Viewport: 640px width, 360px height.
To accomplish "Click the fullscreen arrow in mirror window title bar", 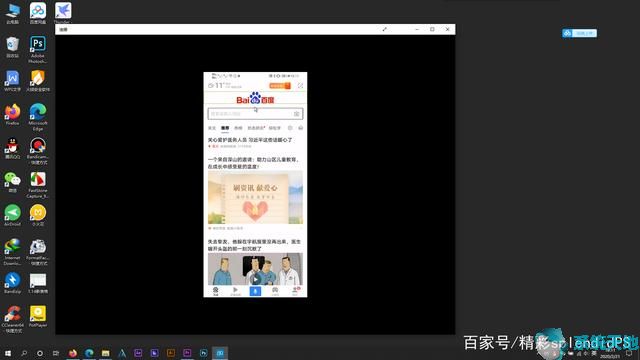I will pyautogui.click(x=384, y=29).
